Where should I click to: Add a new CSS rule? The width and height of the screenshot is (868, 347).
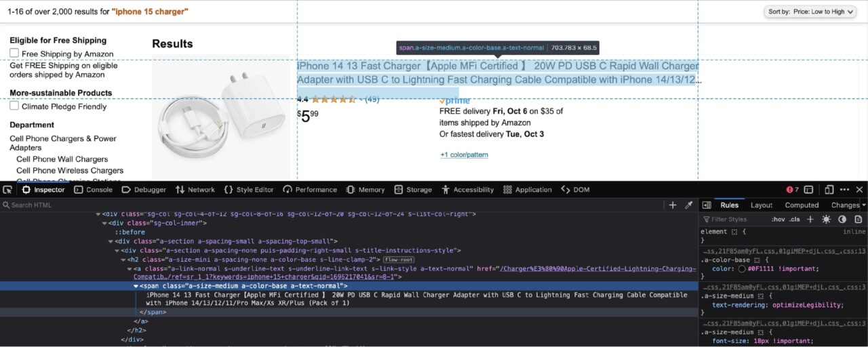(810, 220)
